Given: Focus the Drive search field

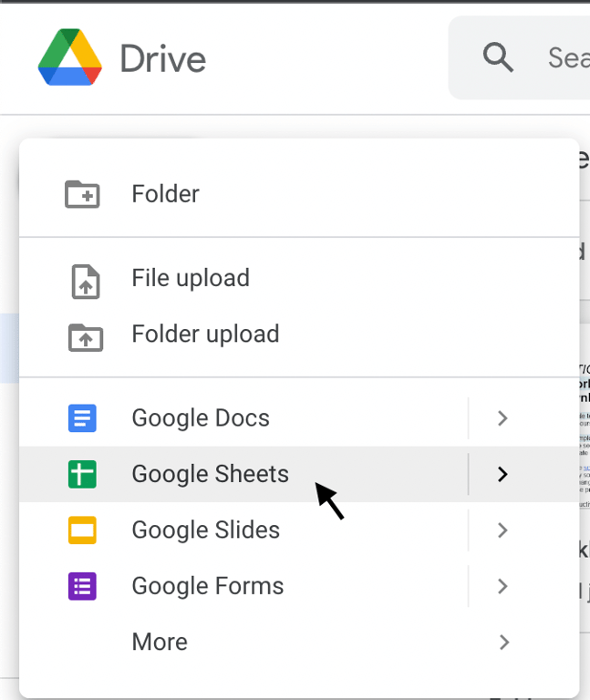Looking at the screenshot, I should tap(519, 57).
